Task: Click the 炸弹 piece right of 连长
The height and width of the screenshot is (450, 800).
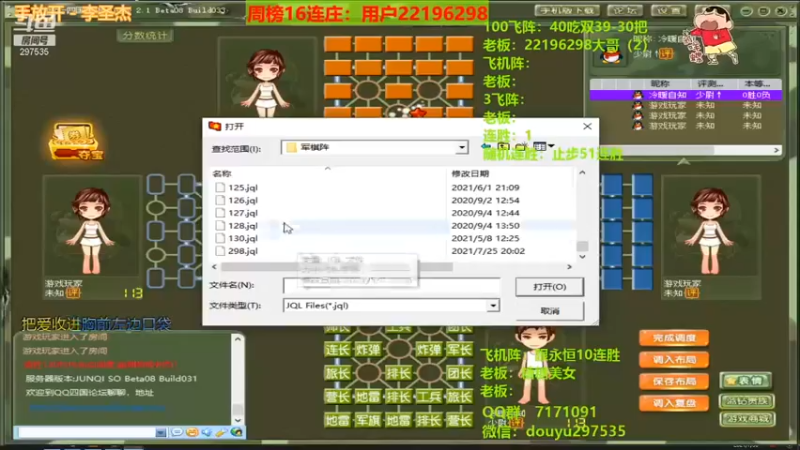Action: pyautogui.click(x=368, y=349)
